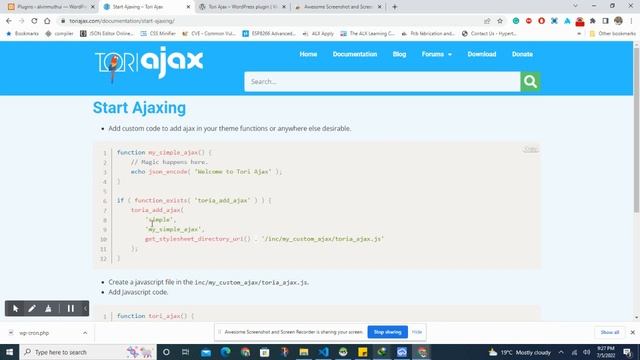The height and width of the screenshot is (360, 640).
Task: Open the green Grammarly extension icon
Action: tap(516, 21)
